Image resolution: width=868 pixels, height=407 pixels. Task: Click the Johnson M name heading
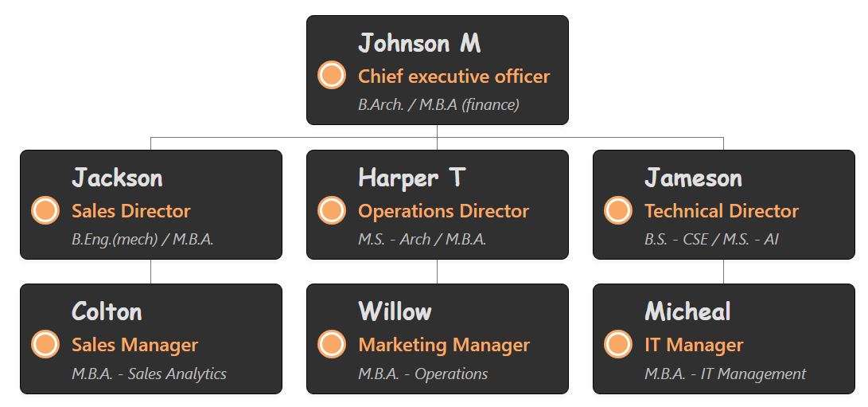419,43
